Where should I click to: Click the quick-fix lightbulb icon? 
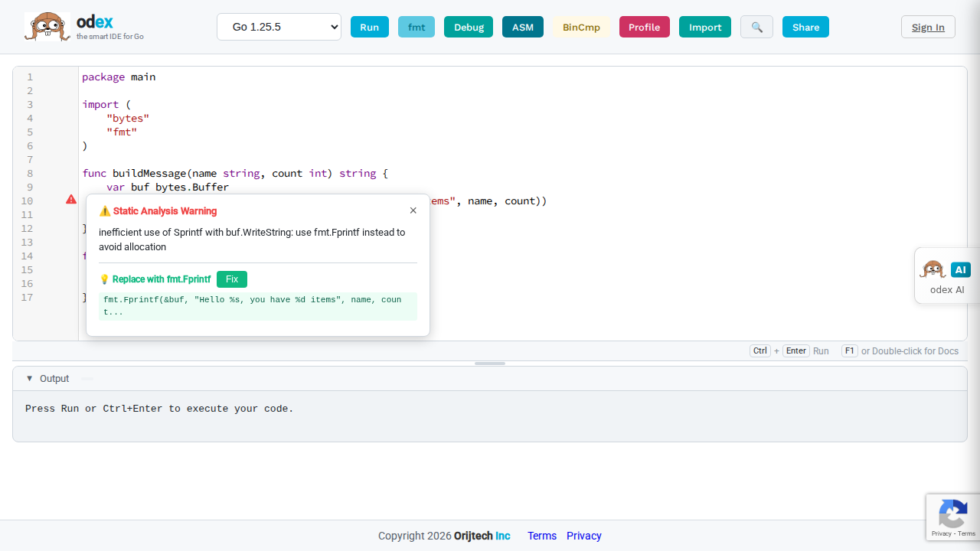pos(104,279)
